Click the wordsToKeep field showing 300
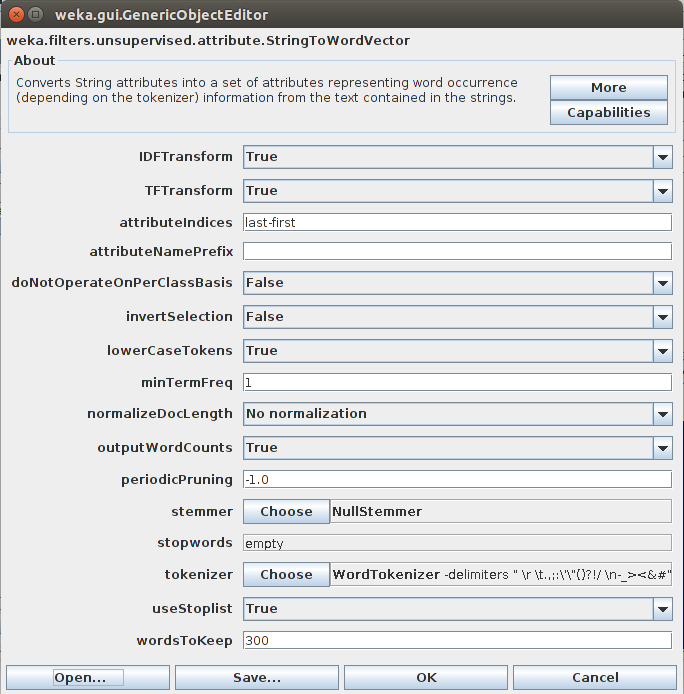 coord(457,640)
